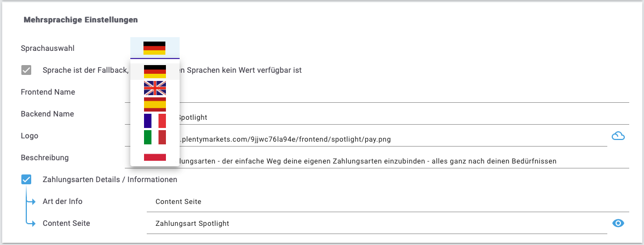Click the Mehrsprachige Einstellungen heading
644x245 pixels.
point(81,19)
